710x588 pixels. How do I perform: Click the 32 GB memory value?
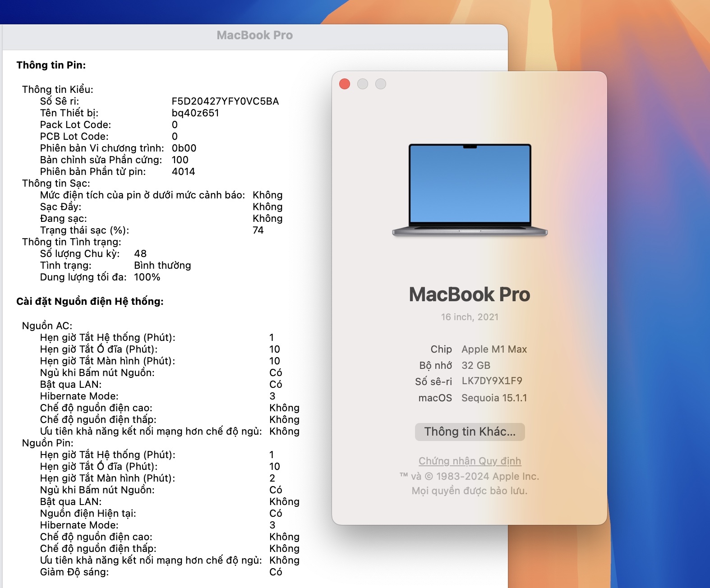pyautogui.click(x=476, y=365)
